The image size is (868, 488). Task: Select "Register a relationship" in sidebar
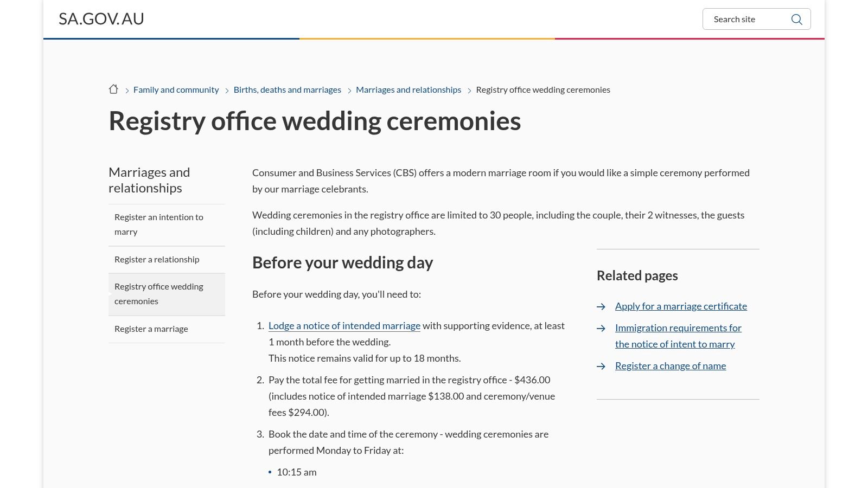tap(157, 259)
